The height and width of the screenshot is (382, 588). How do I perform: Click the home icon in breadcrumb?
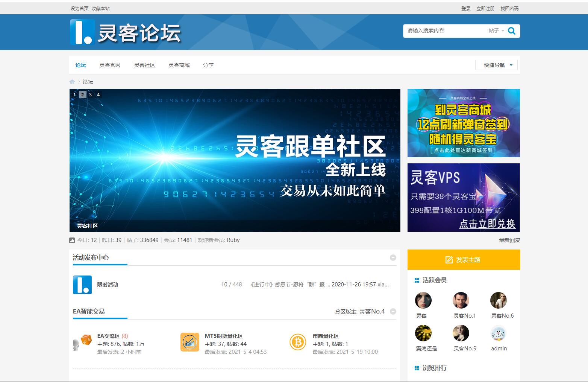72,82
